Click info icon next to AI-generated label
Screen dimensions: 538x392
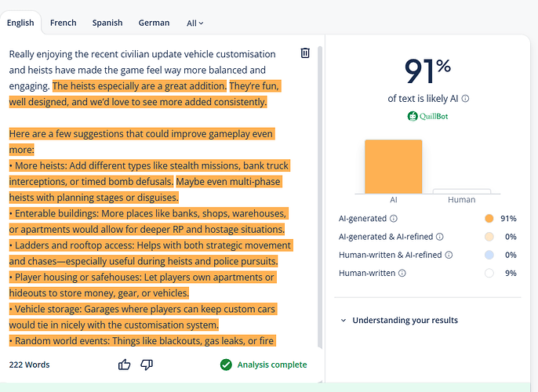tap(394, 219)
